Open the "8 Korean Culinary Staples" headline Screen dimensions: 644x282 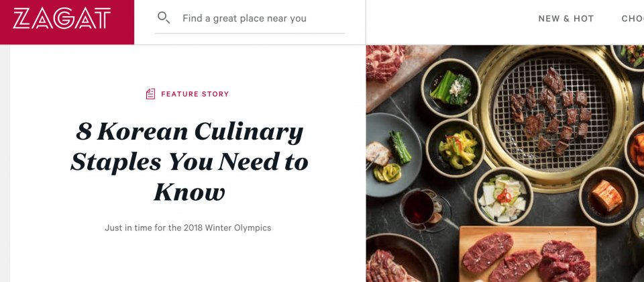coord(189,162)
